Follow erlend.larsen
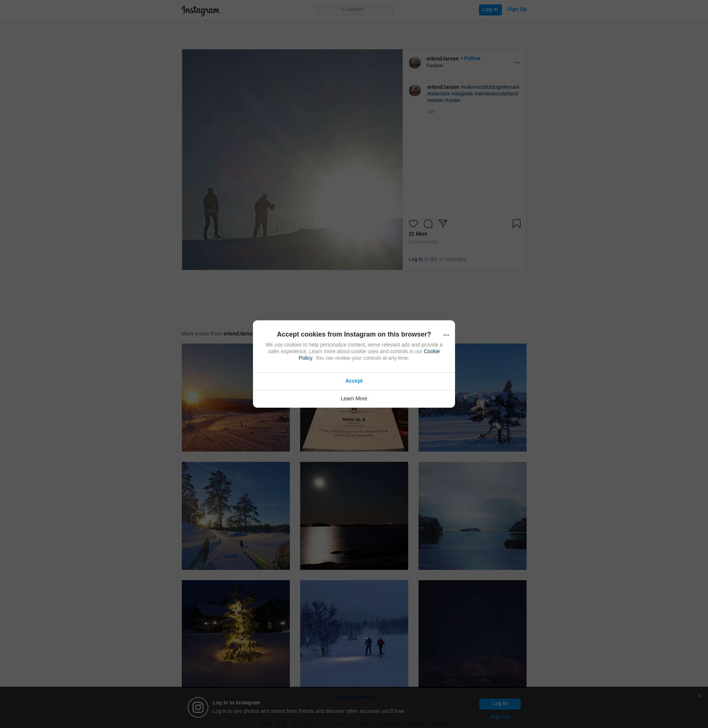This screenshot has height=728, width=708. pos(472,58)
